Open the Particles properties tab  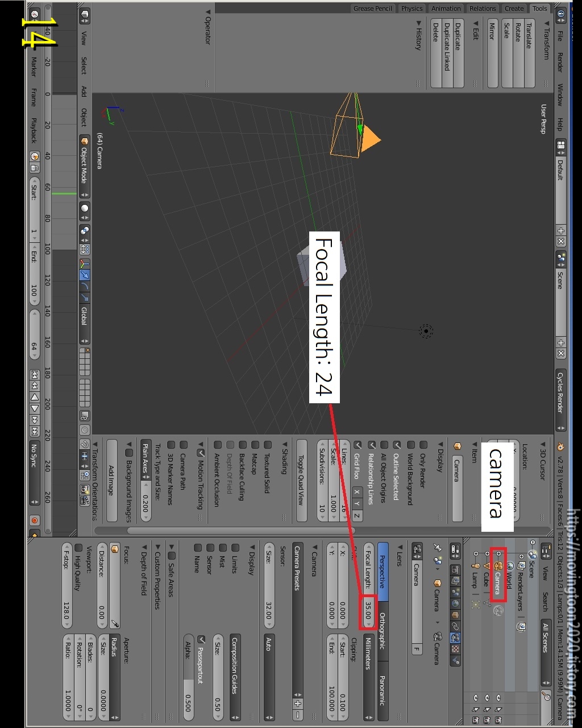coord(455,660)
